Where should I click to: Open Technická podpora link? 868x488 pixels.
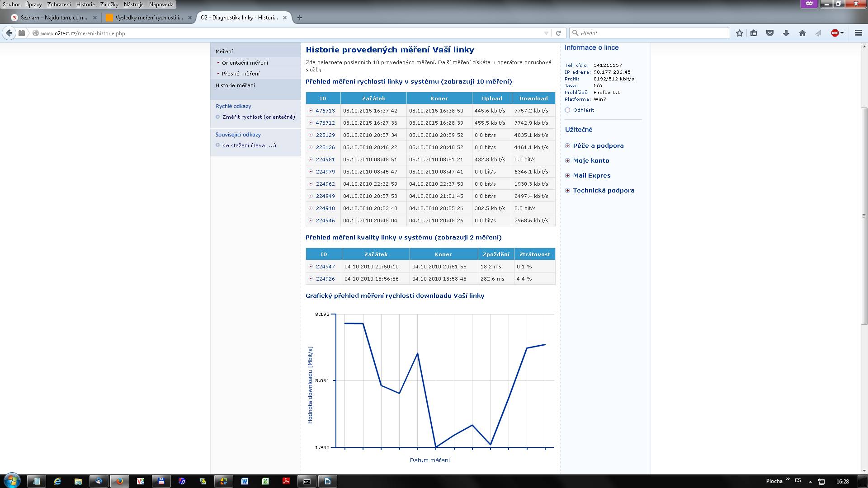tap(603, 190)
